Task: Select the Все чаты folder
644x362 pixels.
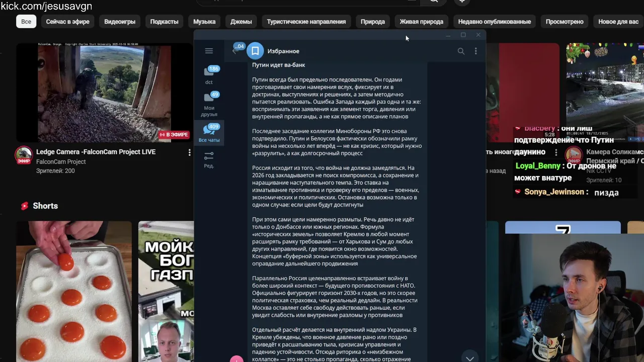Action: pos(209,134)
